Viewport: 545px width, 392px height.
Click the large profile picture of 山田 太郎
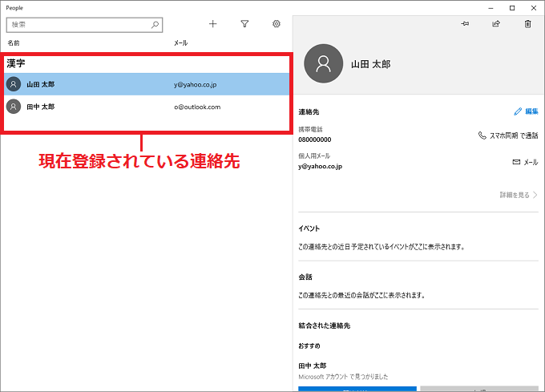(323, 63)
